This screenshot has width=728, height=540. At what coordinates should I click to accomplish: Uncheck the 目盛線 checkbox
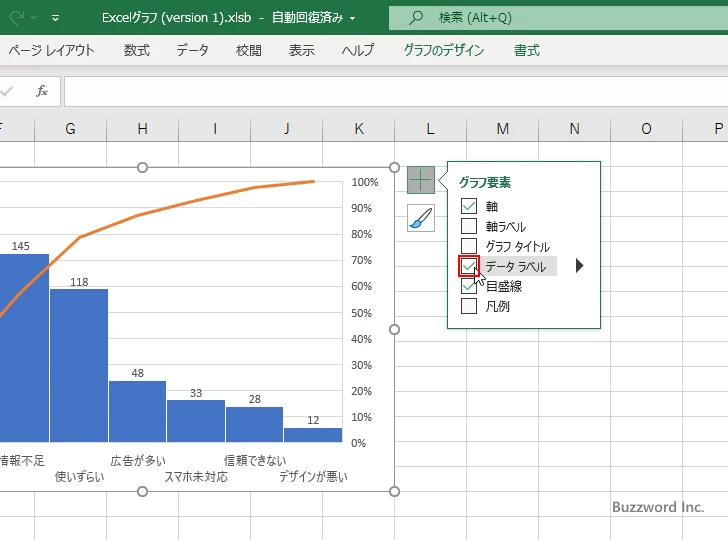pos(469,286)
